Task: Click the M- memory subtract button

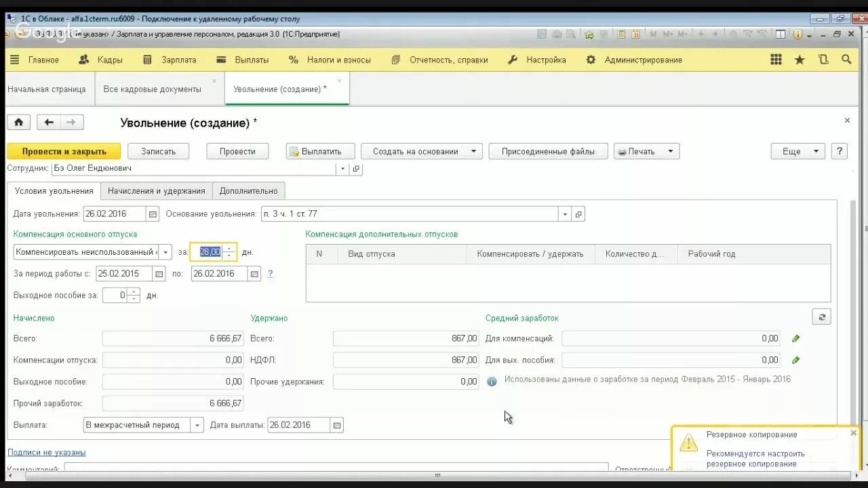Action: coord(683,34)
